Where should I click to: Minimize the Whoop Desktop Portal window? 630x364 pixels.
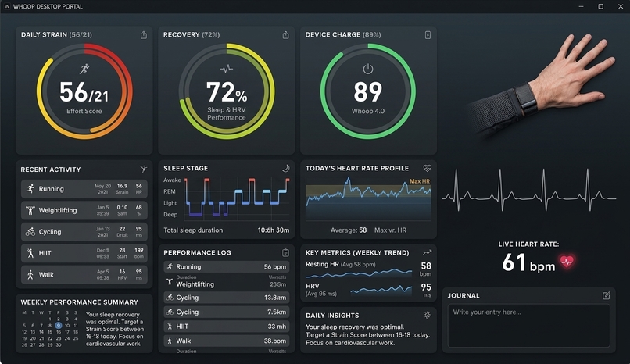coord(581,6)
